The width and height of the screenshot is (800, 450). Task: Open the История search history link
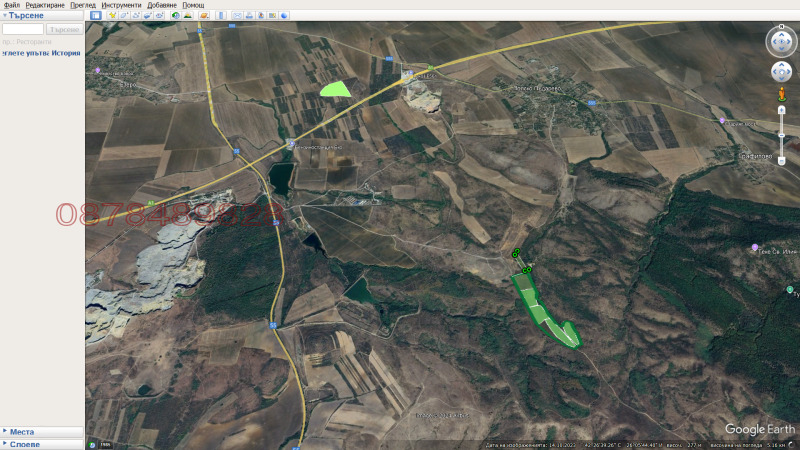66,52
